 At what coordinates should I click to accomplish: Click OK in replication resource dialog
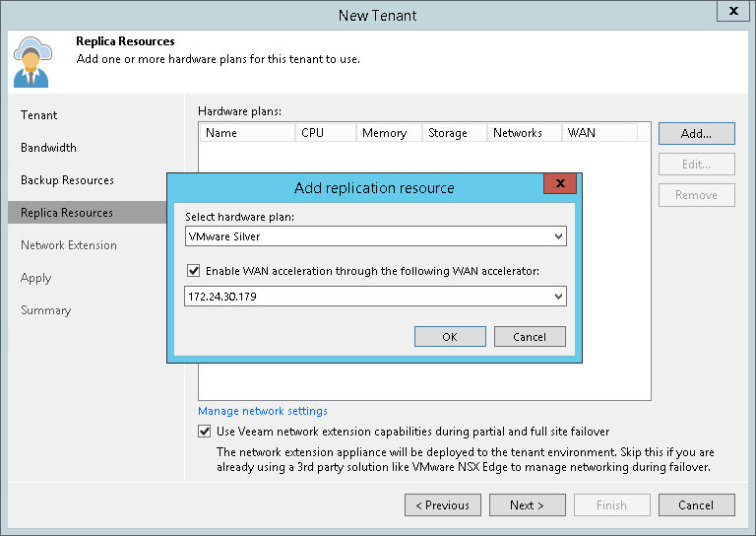pyautogui.click(x=449, y=337)
